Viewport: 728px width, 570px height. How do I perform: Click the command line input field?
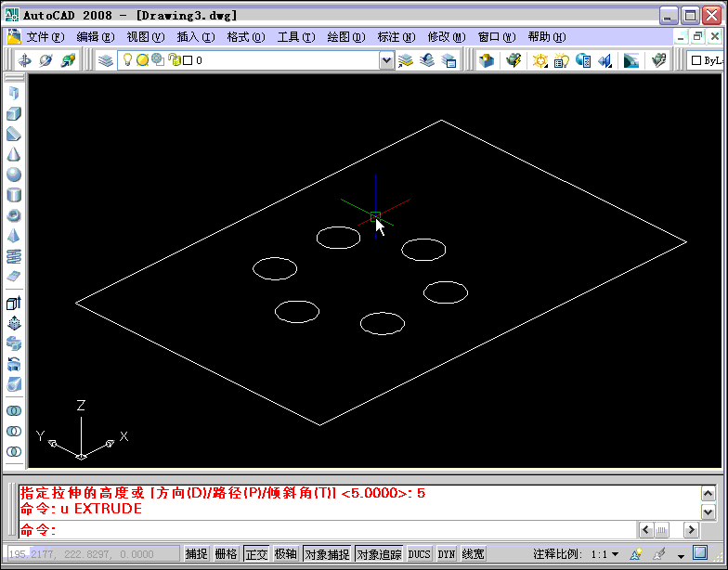point(328,529)
